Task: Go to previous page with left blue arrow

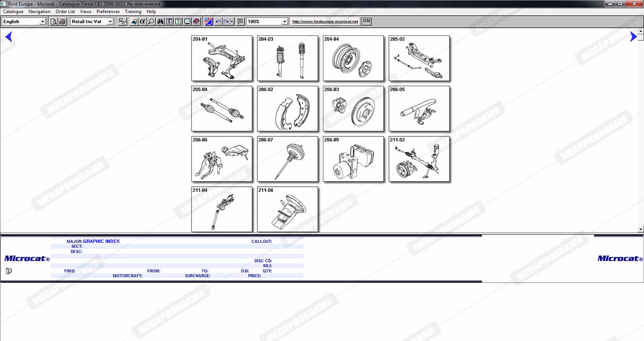Action: [x=8, y=37]
